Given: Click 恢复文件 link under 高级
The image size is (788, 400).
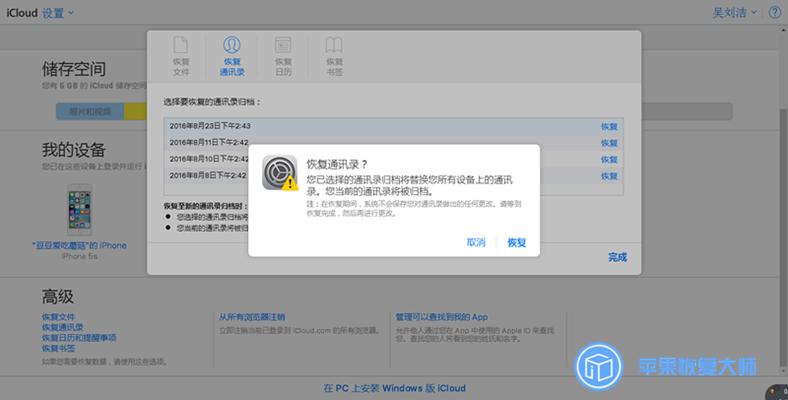Looking at the screenshot, I should tap(58, 317).
